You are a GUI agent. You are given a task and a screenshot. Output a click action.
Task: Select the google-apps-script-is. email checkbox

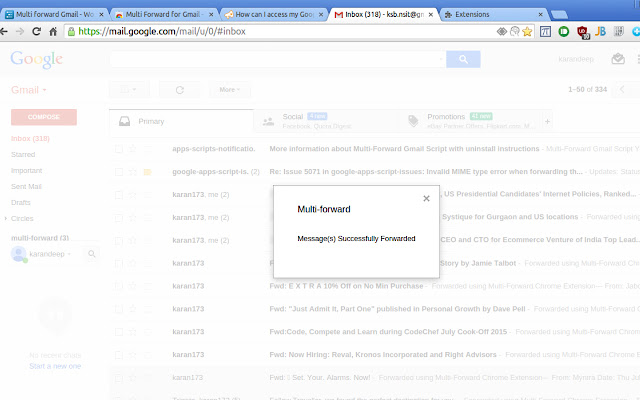coord(119,172)
